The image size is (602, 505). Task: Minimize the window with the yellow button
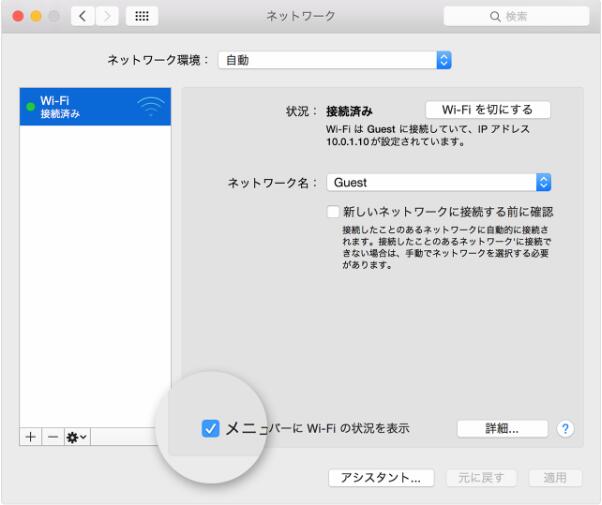point(36,16)
